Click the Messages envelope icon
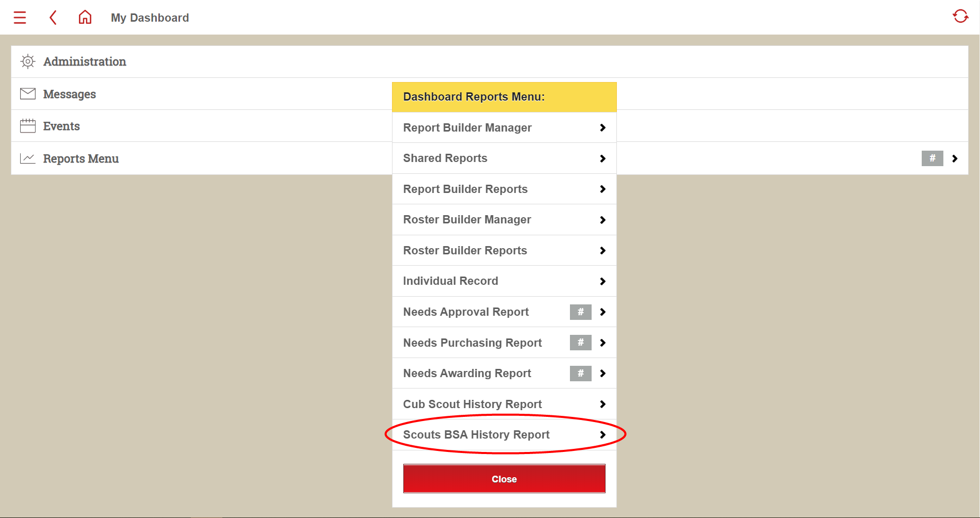This screenshot has height=518, width=980. (28, 94)
